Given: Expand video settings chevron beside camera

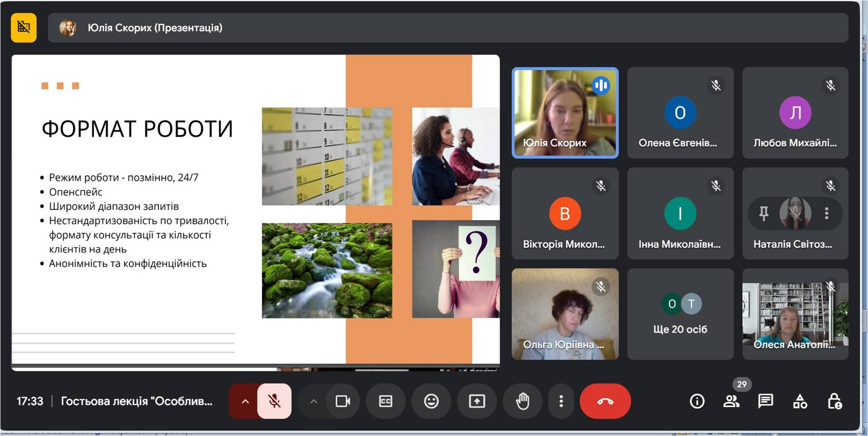Looking at the screenshot, I should (x=313, y=401).
